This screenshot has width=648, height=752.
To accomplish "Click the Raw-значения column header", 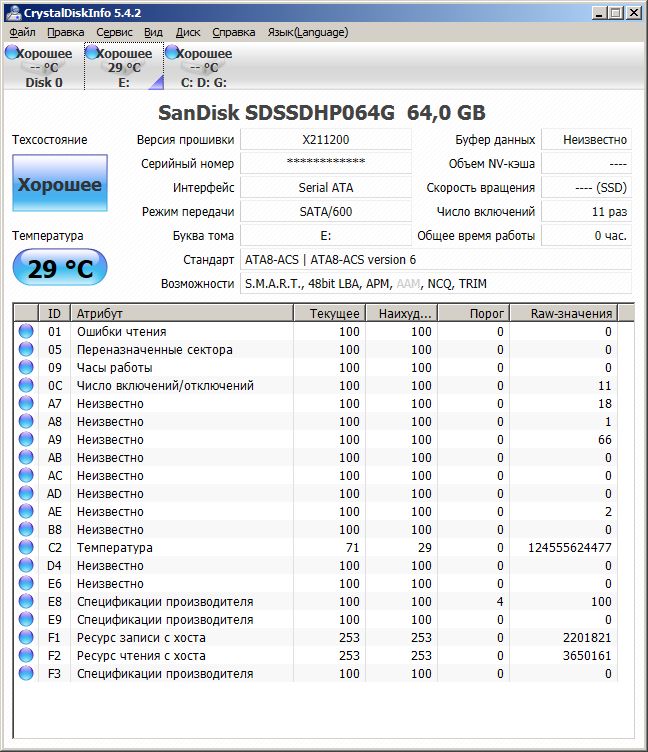I will tap(564, 313).
